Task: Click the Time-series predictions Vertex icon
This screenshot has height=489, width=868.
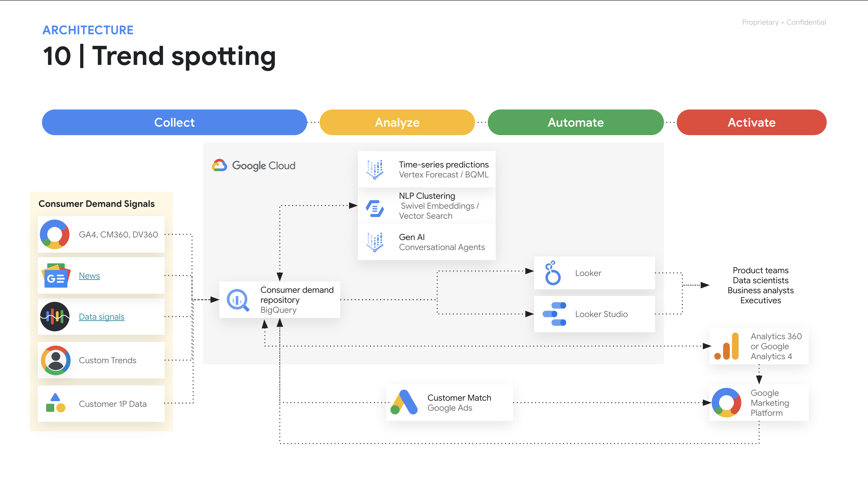Action: pos(375,169)
